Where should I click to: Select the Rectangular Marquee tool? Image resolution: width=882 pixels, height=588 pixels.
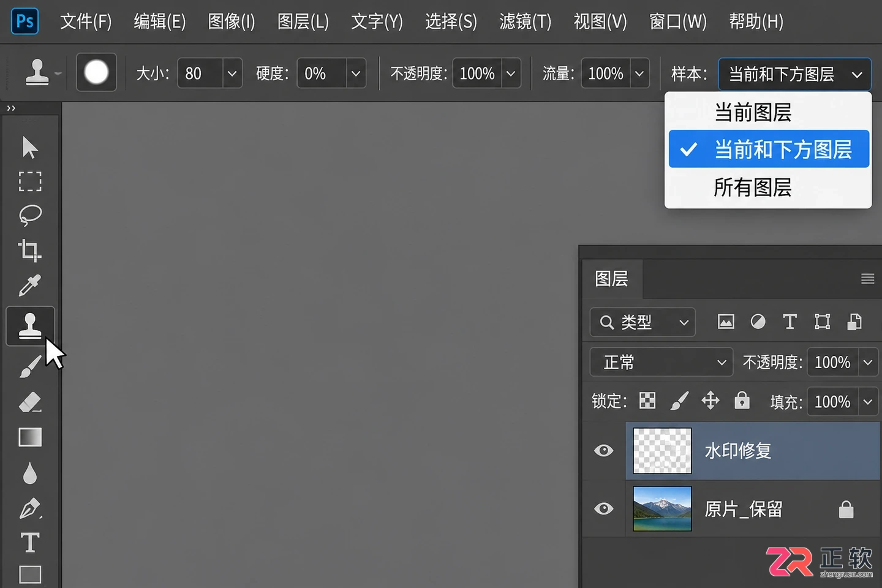[30, 181]
